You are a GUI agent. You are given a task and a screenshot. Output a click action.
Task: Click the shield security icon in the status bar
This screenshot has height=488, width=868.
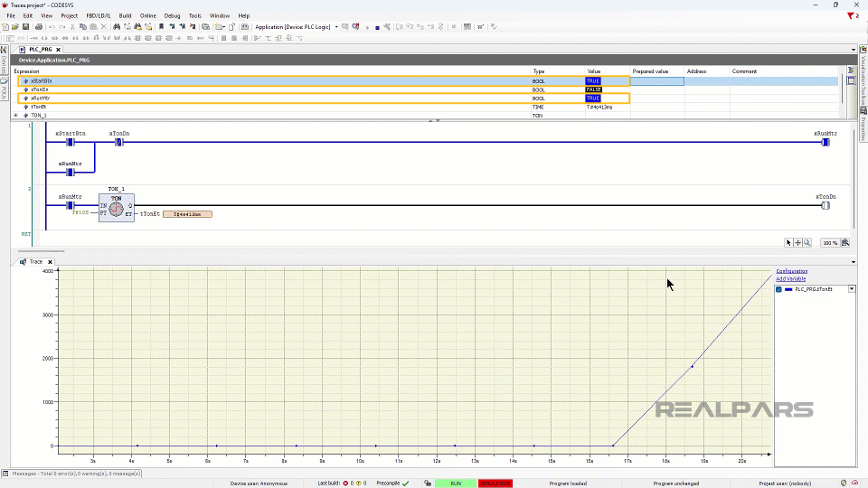844,483
